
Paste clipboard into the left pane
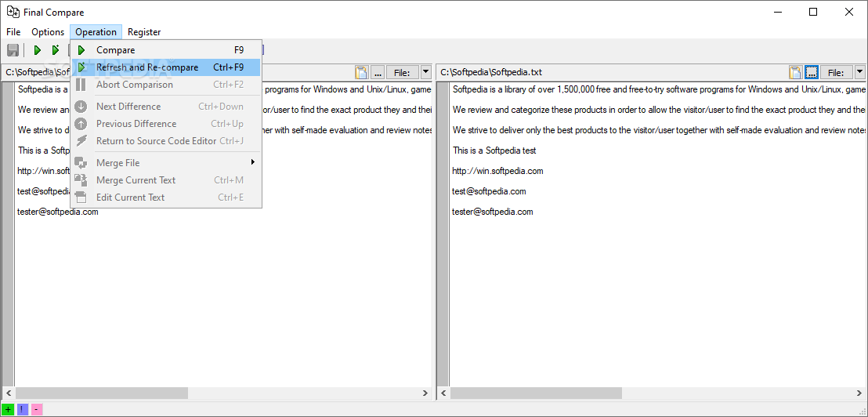[361, 72]
